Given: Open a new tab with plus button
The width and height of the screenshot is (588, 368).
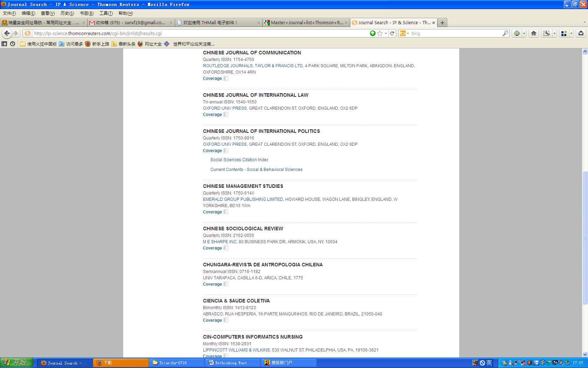Looking at the screenshot, I should click(442, 22).
